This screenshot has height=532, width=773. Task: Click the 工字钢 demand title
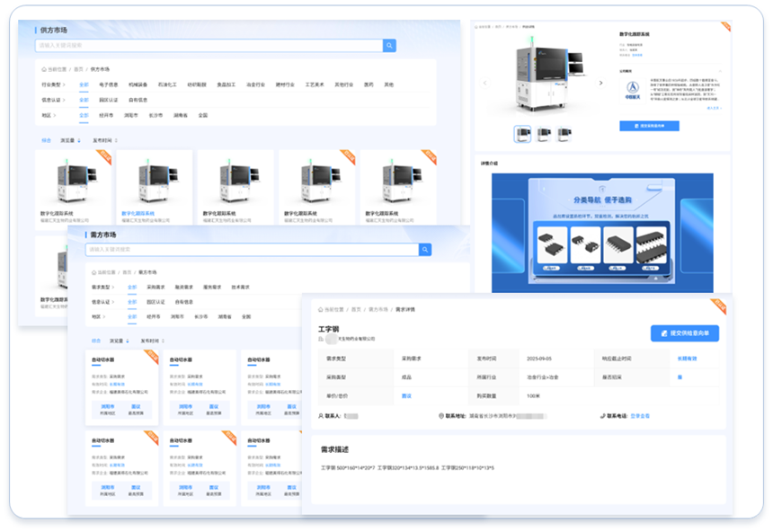click(328, 330)
